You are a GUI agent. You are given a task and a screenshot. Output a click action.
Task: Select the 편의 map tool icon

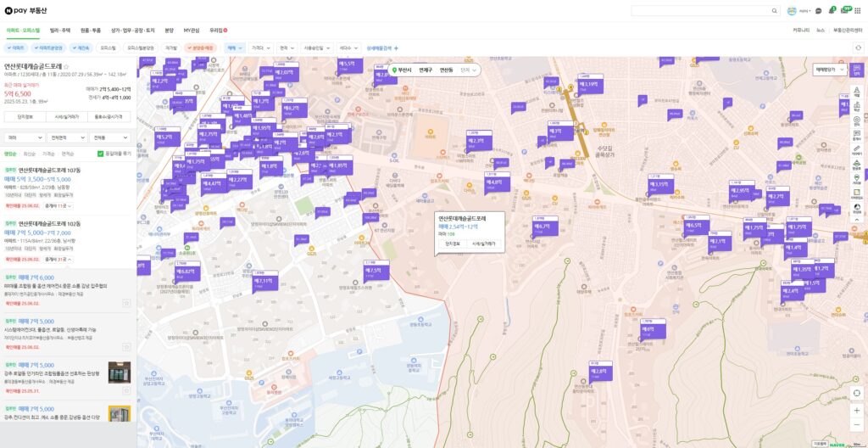(x=857, y=120)
